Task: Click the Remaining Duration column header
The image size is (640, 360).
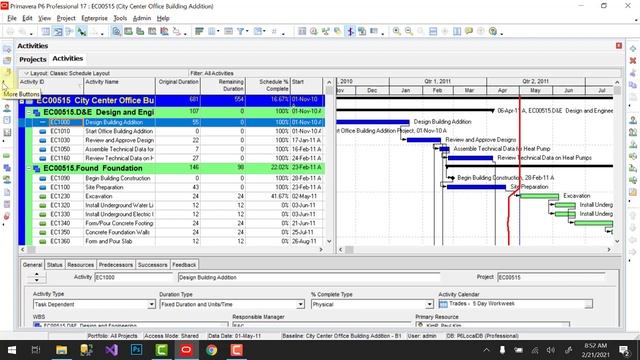Action: (x=223, y=86)
